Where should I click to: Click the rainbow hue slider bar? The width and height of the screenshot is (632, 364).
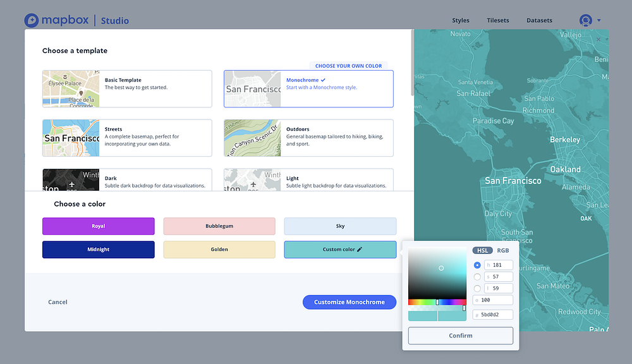[x=437, y=302]
